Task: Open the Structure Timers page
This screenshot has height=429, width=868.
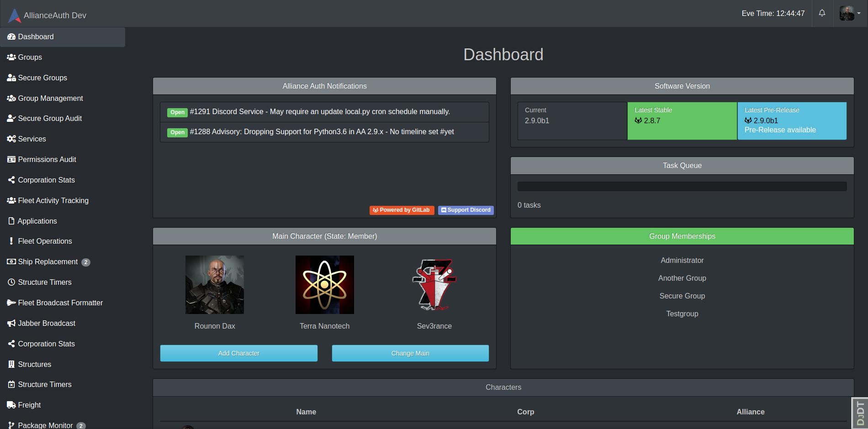Action: pos(44,282)
